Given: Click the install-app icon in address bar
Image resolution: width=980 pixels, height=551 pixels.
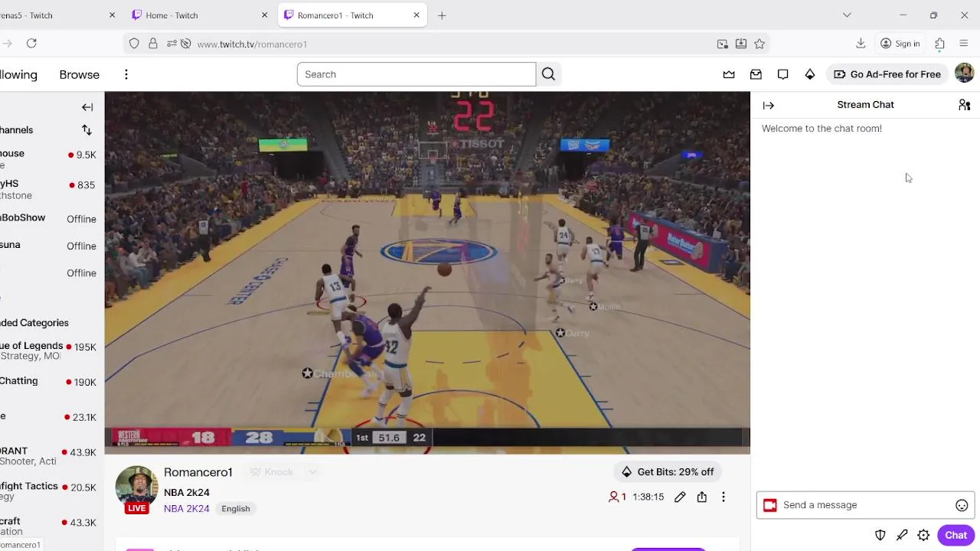Looking at the screenshot, I should pyautogui.click(x=741, y=44).
